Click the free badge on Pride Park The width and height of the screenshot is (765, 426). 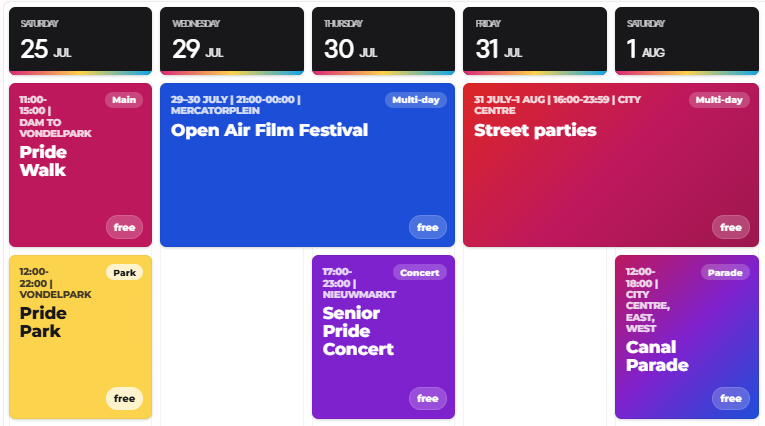click(124, 399)
